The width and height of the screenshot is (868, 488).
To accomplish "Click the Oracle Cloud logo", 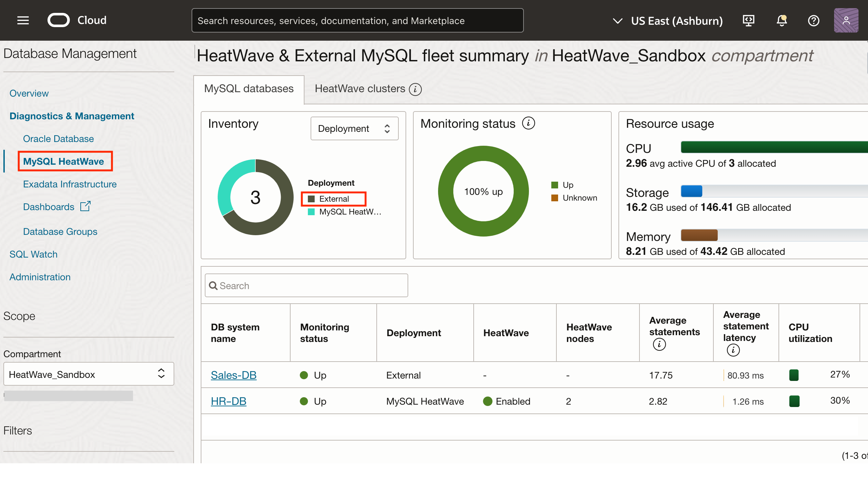I will (x=59, y=20).
